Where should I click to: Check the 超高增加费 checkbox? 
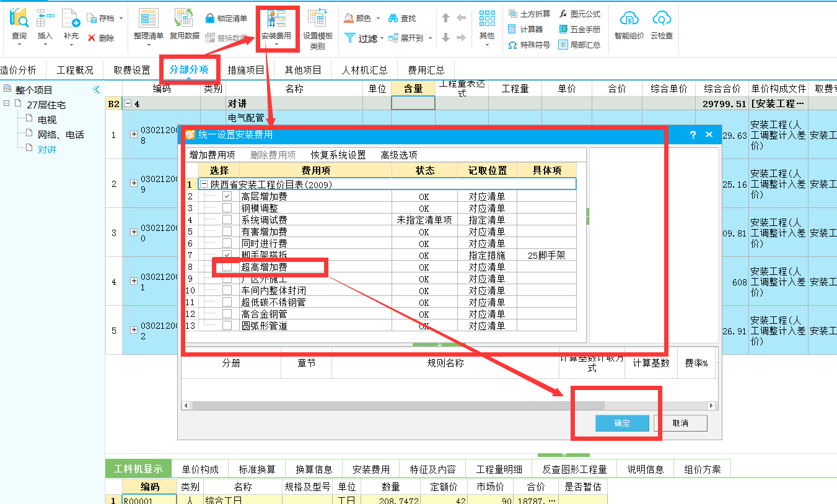point(227,267)
